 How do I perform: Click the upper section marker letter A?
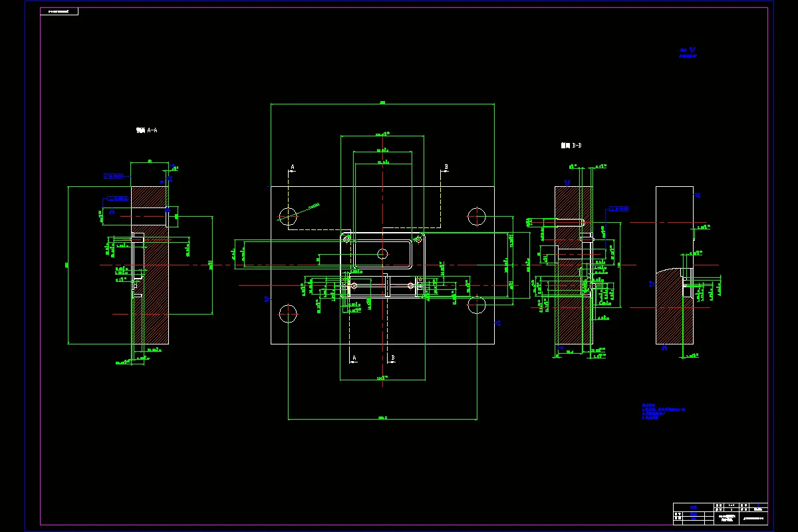point(293,167)
